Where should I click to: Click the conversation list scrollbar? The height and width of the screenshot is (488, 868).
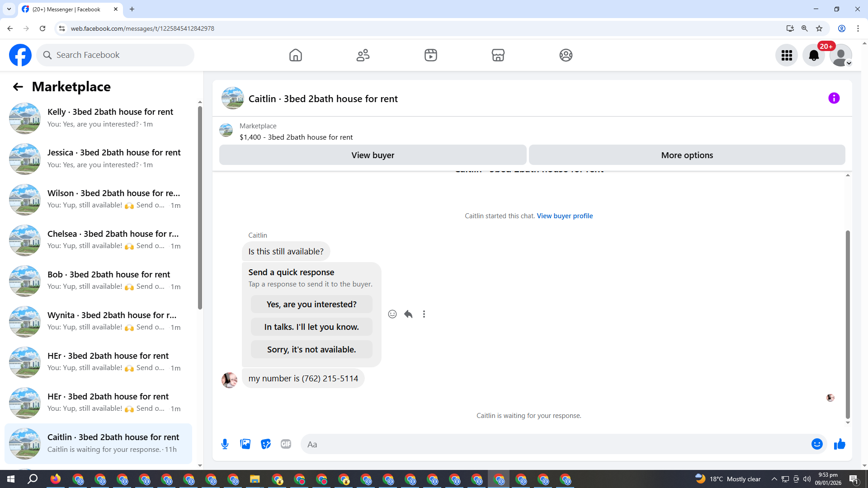[x=200, y=208]
